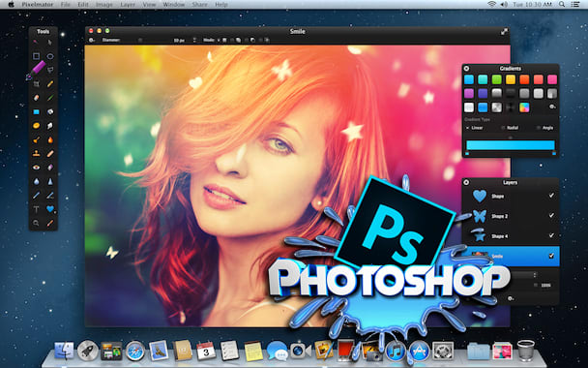Close the Gradients panel
Viewport: 588px width, 368px height.
point(466,69)
